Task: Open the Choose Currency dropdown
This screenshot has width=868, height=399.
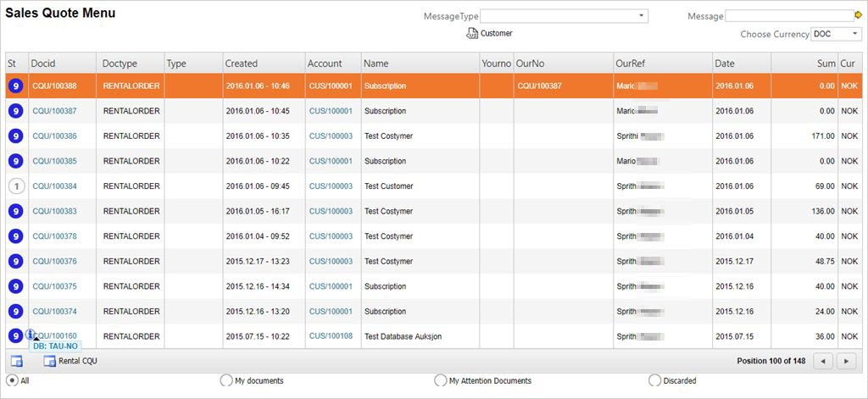Action: (854, 34)
